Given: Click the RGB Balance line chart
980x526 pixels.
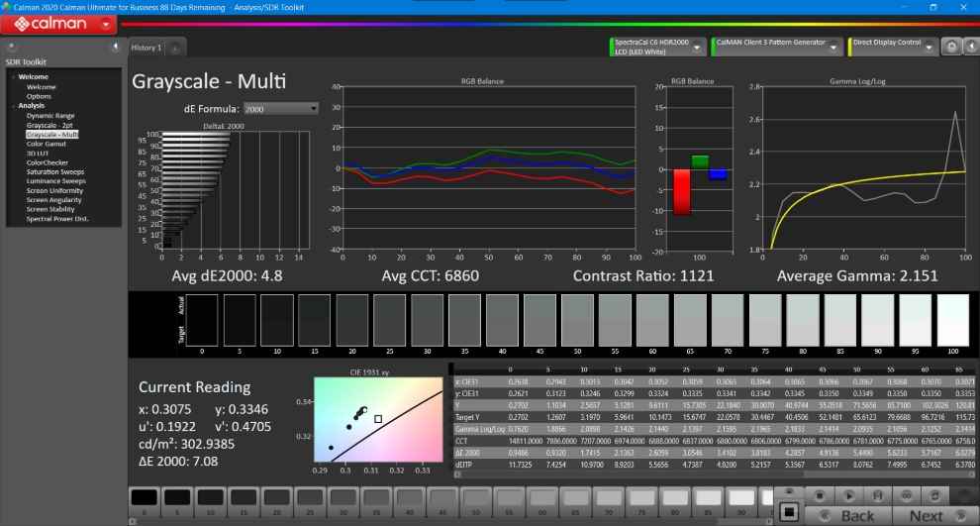Looking at the screenshot, I should pyautogui.click(x=488, y=167).
